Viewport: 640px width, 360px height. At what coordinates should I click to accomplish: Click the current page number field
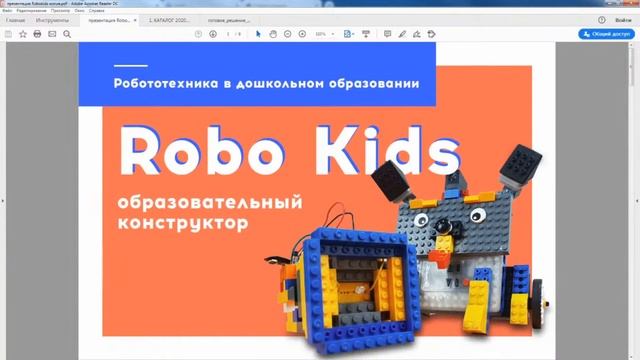(228, 34)
